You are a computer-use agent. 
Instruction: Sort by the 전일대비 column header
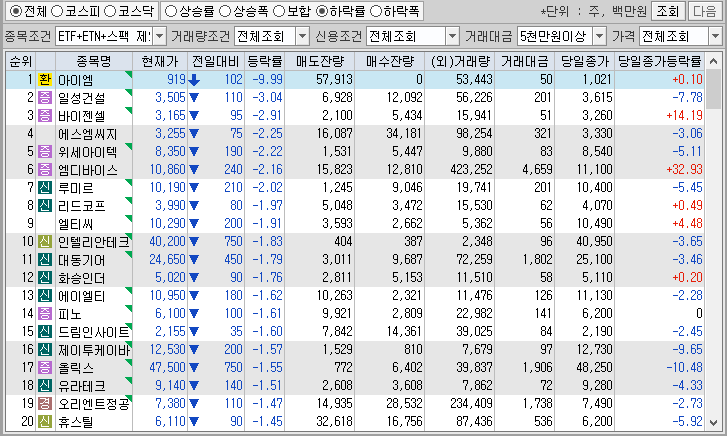pyautogui.click(x=216, y=61)
